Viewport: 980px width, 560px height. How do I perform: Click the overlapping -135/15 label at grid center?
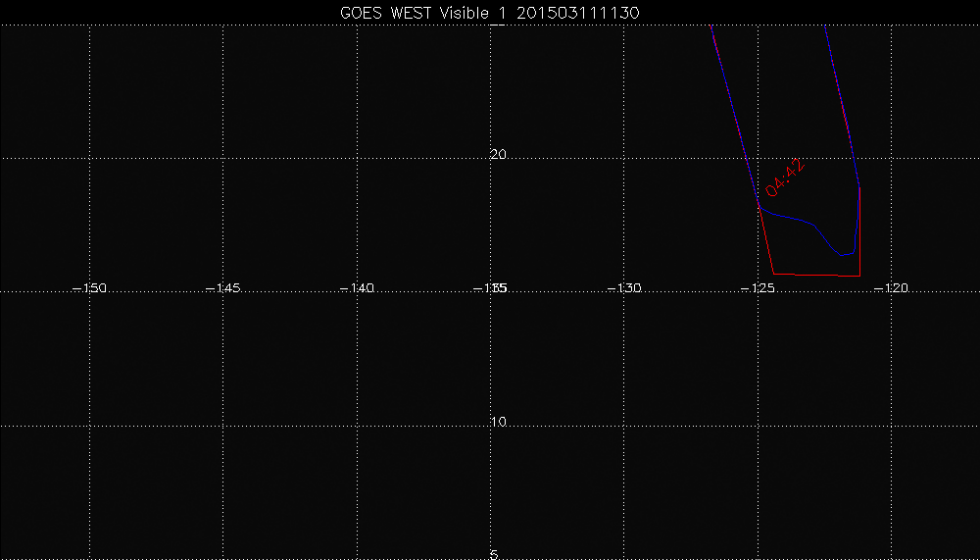[x=491, y=287]
